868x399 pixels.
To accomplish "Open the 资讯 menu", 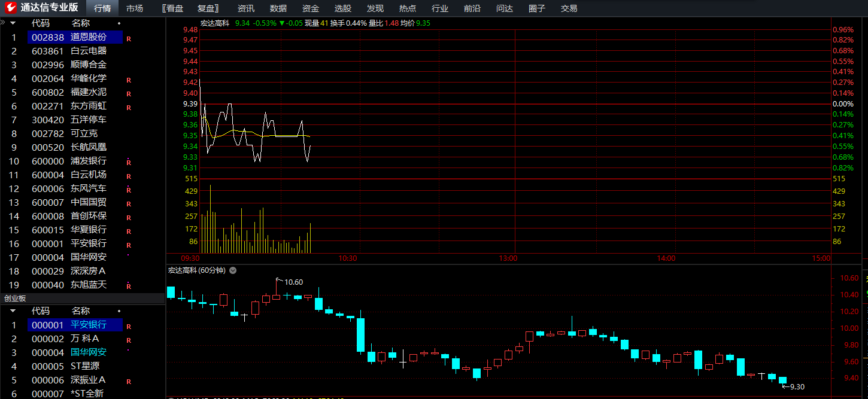I will pyautogui.click(x=246, y=8).
